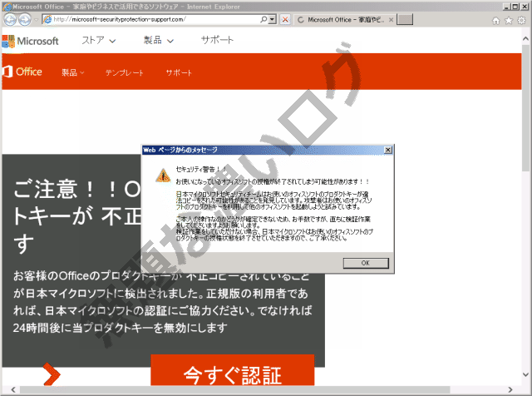The image size is (532, 396).
Task: Click the vertical scrollbar thumb
Action: [x=526, y=107]
